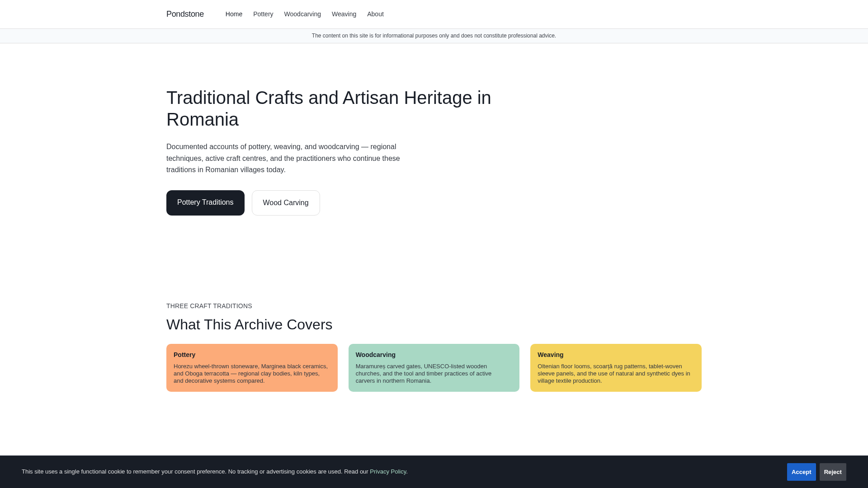This screenshot has width=868, height=488.
Task: Accept the cookie consent
Action: pyautogui.click(x=801, y=472)
